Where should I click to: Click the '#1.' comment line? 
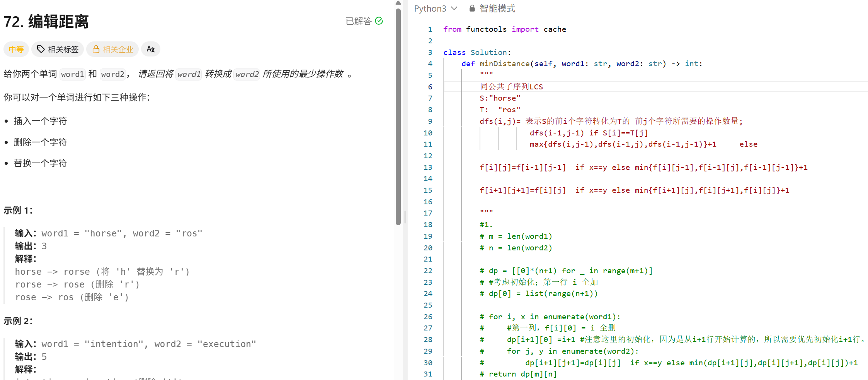(x=486, y=225)
